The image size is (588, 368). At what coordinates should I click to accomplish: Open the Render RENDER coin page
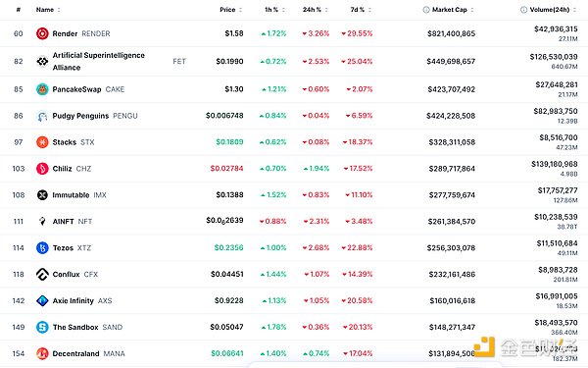pyautogui.click(x=81, y=33)
